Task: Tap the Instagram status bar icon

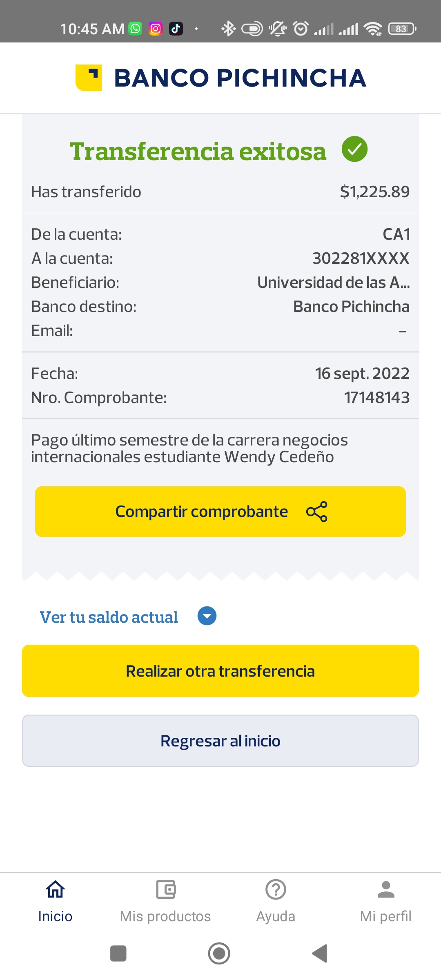Action: coord(156,29)
